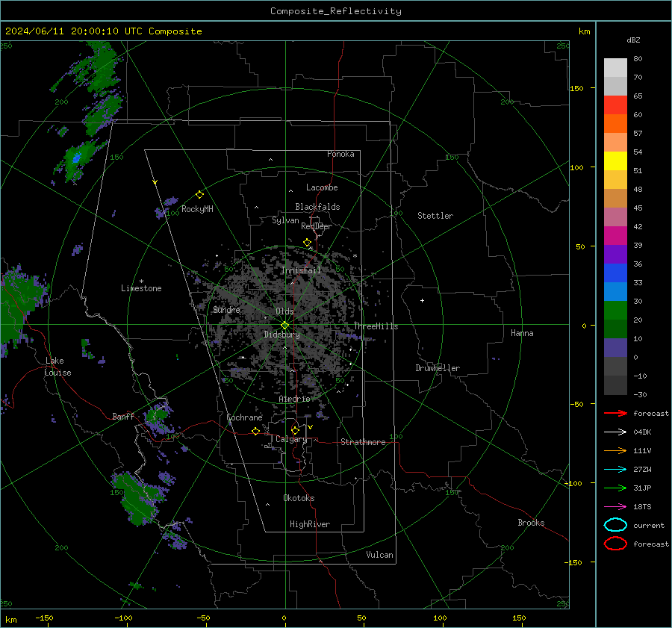Click the ThreeHills label

(376, 326)
